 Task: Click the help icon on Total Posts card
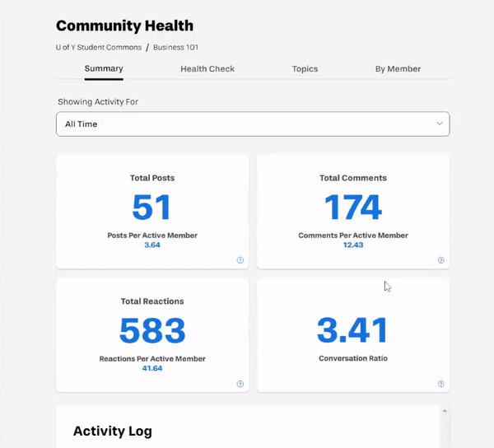click(x=240, y=259)
